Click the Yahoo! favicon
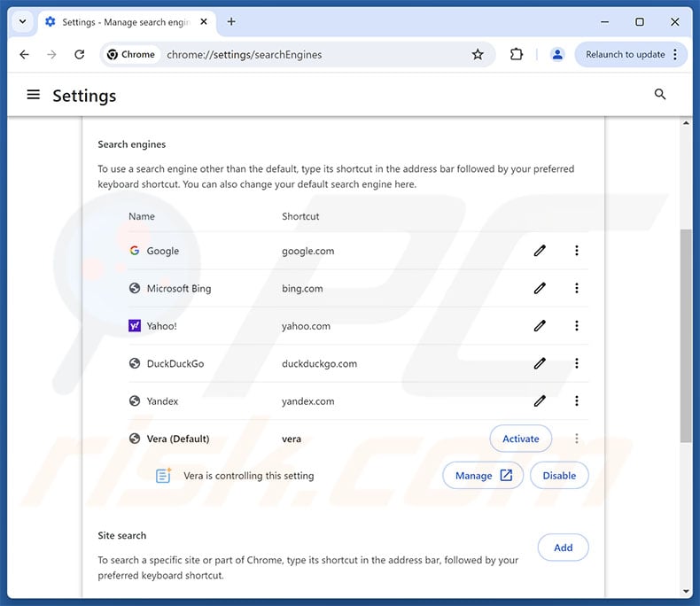 (135, 326)
